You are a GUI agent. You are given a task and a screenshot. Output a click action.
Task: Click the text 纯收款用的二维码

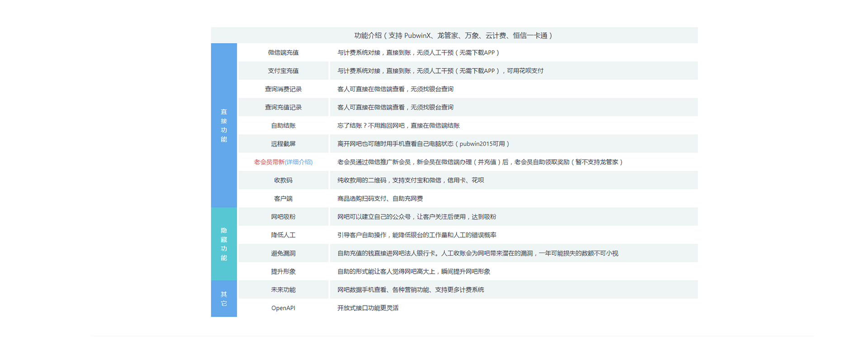(x=362, y=180)
